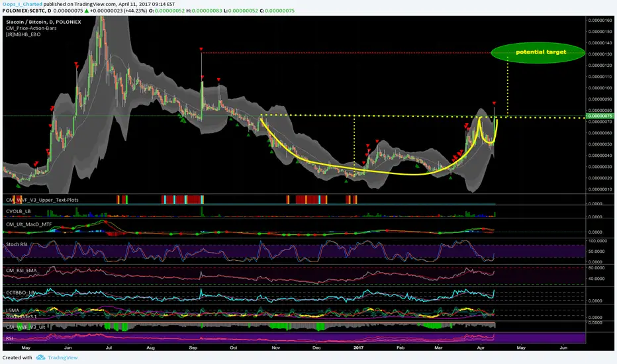Click the 0.00000160 price axis label

600,21
